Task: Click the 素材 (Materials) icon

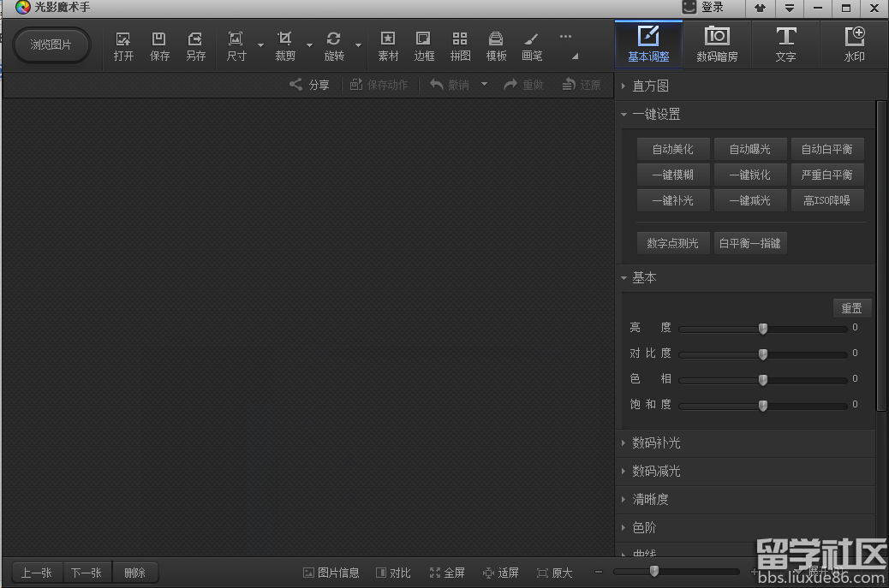Action: [388, 45]
